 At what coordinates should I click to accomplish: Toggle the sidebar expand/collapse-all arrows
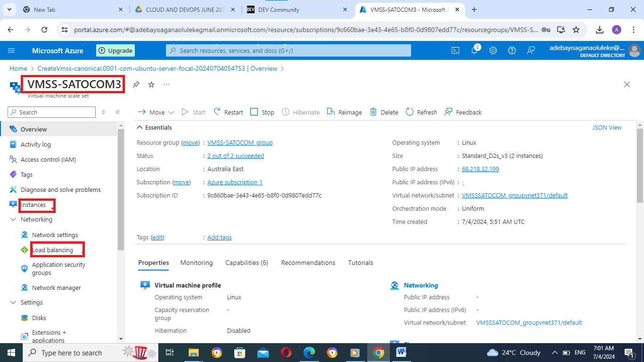(104, 112)
